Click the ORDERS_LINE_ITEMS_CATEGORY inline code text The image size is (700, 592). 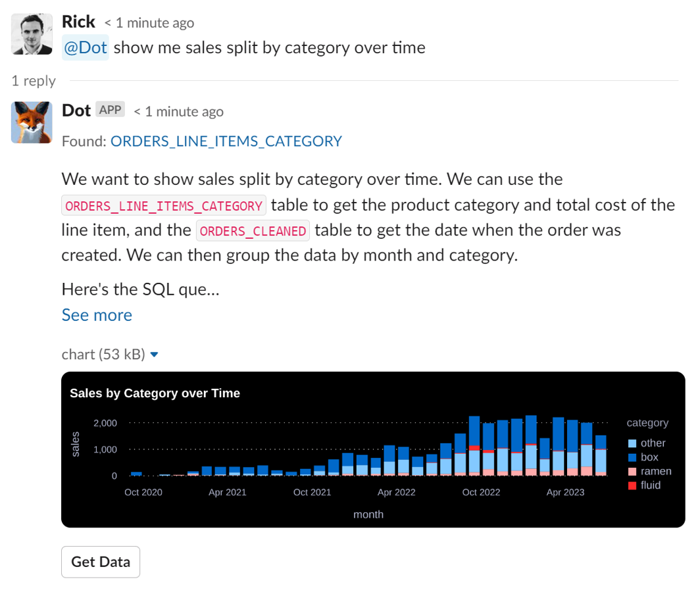pyautogui.click(x=161, y=205)
